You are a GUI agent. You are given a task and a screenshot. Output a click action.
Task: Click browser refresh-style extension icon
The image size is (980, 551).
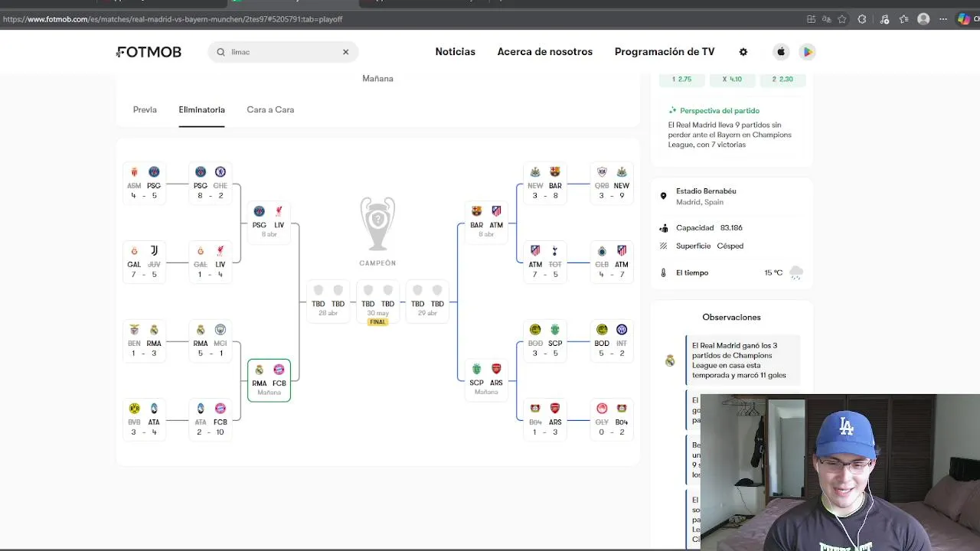point(862,19)
